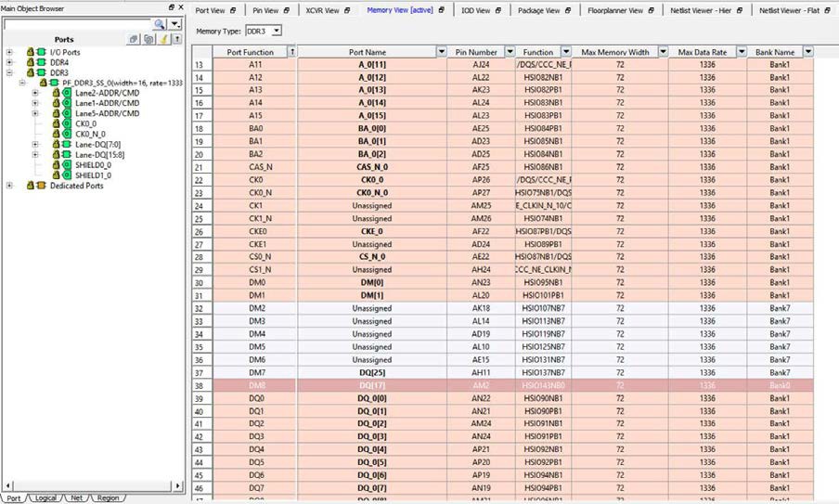This screenshot has height=504, width=839.
Task: Click the yellow broom icon in Ports toolbar
Action: click(x=162, y=40)
